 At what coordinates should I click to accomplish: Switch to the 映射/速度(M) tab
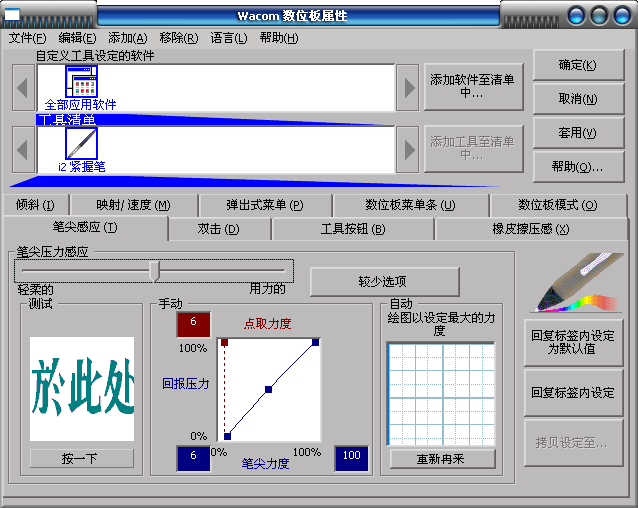[x=133, y=205]
